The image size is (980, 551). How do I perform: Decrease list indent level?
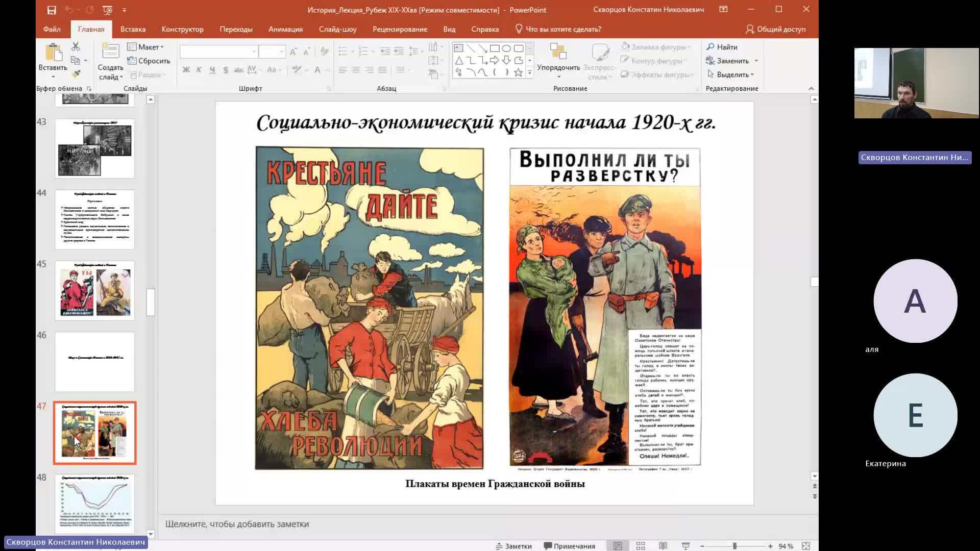click(385, 52)
